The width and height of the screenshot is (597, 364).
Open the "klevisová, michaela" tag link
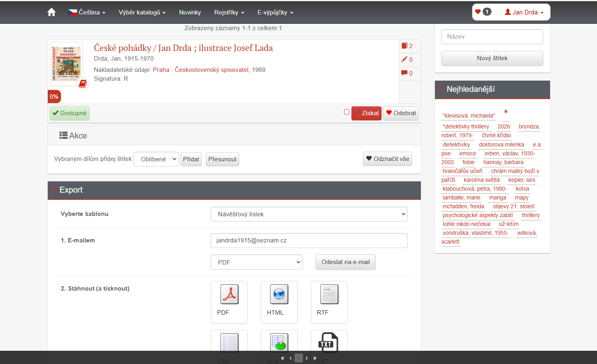(x=469, y=116)
